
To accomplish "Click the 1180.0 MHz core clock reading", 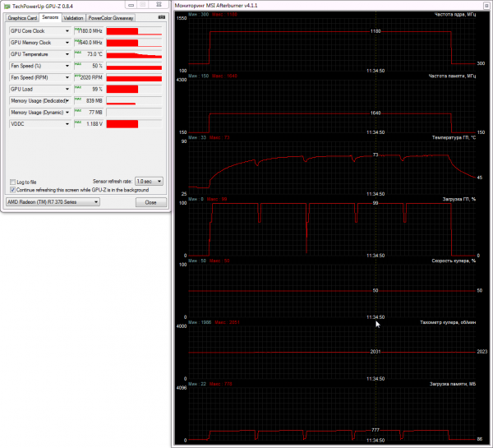I will (90, 31).
